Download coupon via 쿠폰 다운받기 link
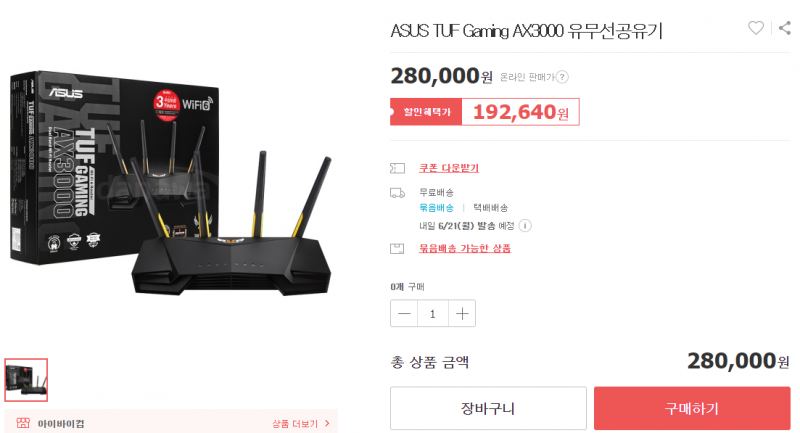The width and height of the screenshot is (800, 433). (449, 168)
